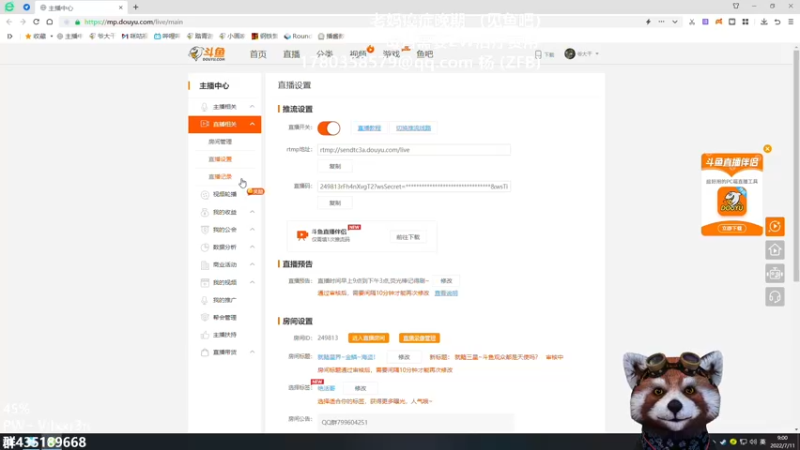Open a new browser tab
This screenshot has height=450, width=800.
[x=136, y=7]
